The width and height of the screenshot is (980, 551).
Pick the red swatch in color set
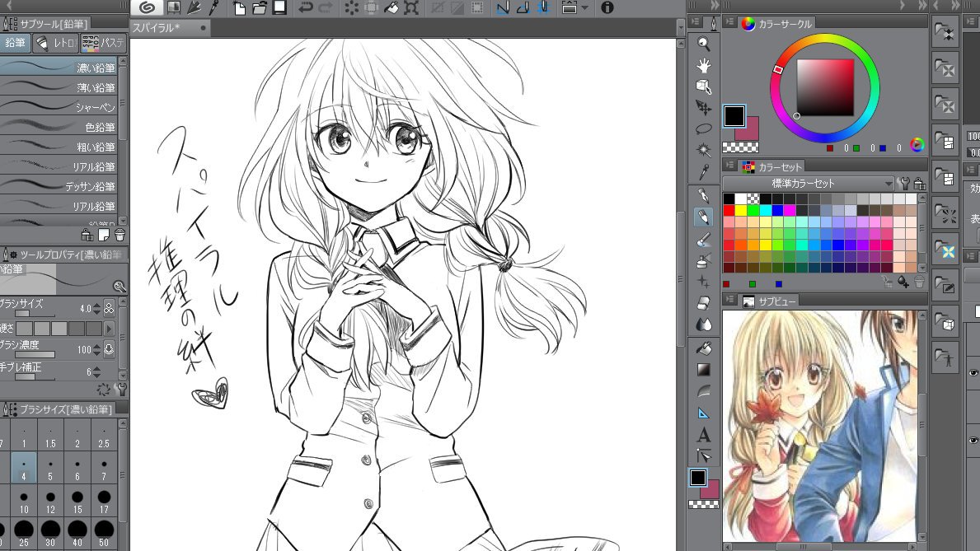(x=729, y=211)
